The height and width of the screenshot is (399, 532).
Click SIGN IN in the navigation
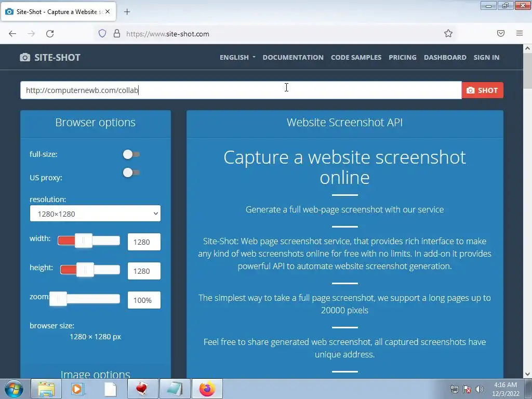486,57
